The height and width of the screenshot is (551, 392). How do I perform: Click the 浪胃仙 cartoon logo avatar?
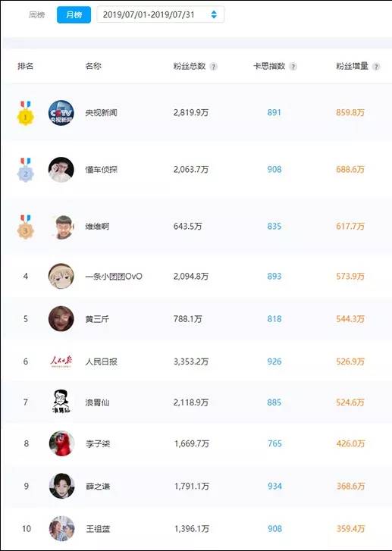(61, 402)
